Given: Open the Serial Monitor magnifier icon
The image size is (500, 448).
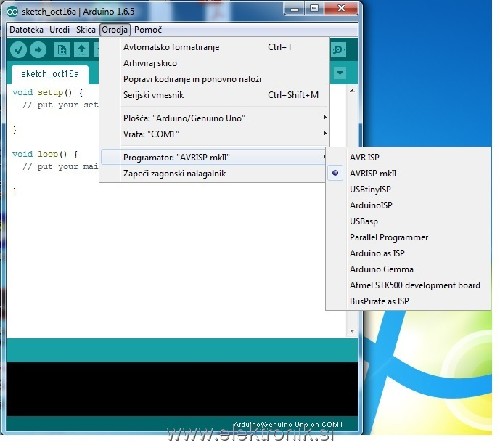Looking at the screenshot, I should 338,50.
